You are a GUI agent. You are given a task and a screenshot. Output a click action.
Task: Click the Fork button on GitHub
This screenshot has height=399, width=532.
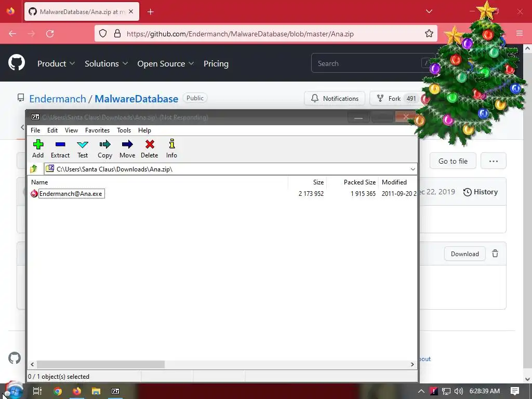[395, 98]
